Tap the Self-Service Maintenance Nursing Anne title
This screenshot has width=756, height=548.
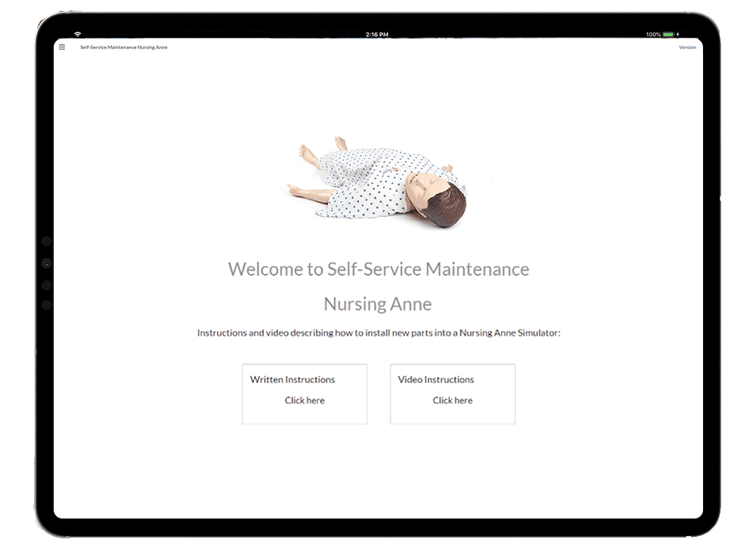pyautogui.click(x=123, y=47)
